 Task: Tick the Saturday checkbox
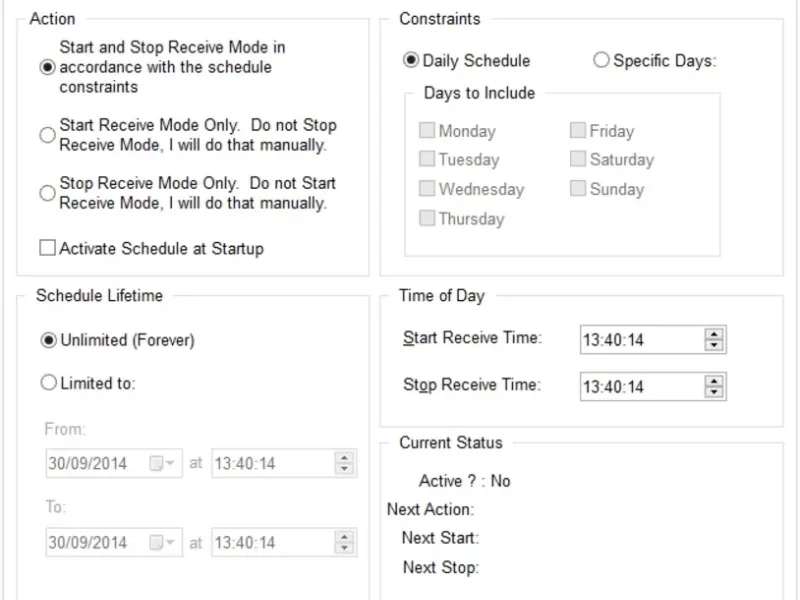click(578, 159)
